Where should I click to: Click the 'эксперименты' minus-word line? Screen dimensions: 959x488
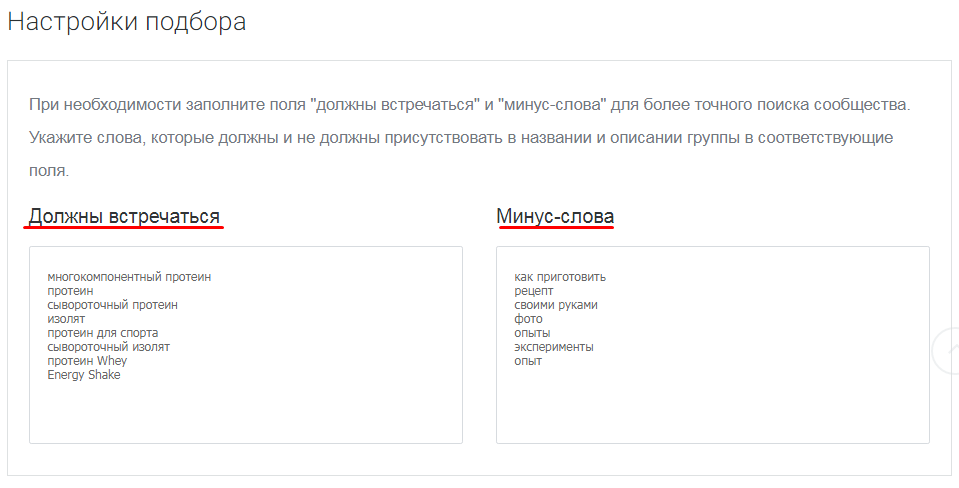[553, 347]
